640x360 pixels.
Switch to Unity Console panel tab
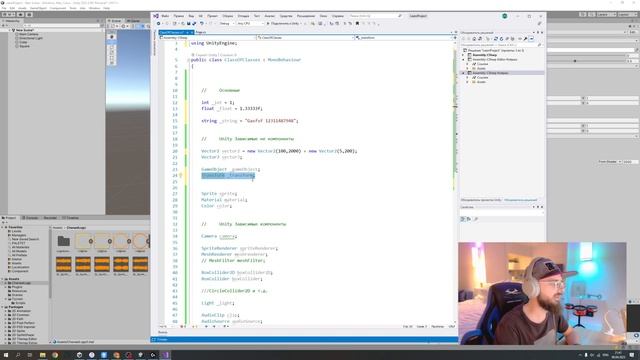click(31, 218)
